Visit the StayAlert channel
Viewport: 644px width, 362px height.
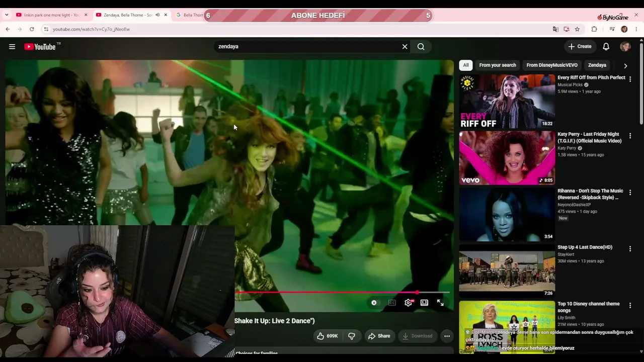point(566,254)
